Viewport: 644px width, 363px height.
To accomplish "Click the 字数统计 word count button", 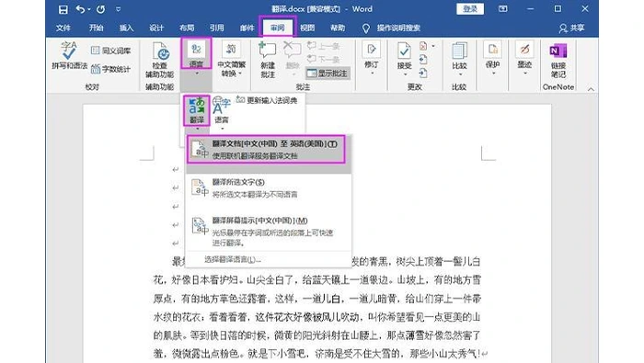I will [x=110, y=69].
